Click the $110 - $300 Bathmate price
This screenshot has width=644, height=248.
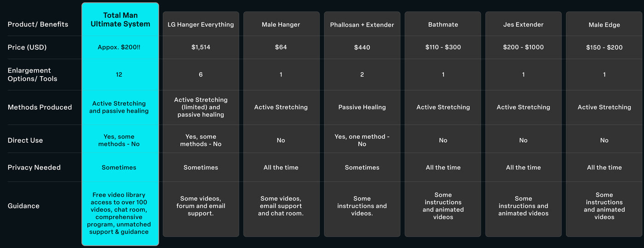coord(443,47)
